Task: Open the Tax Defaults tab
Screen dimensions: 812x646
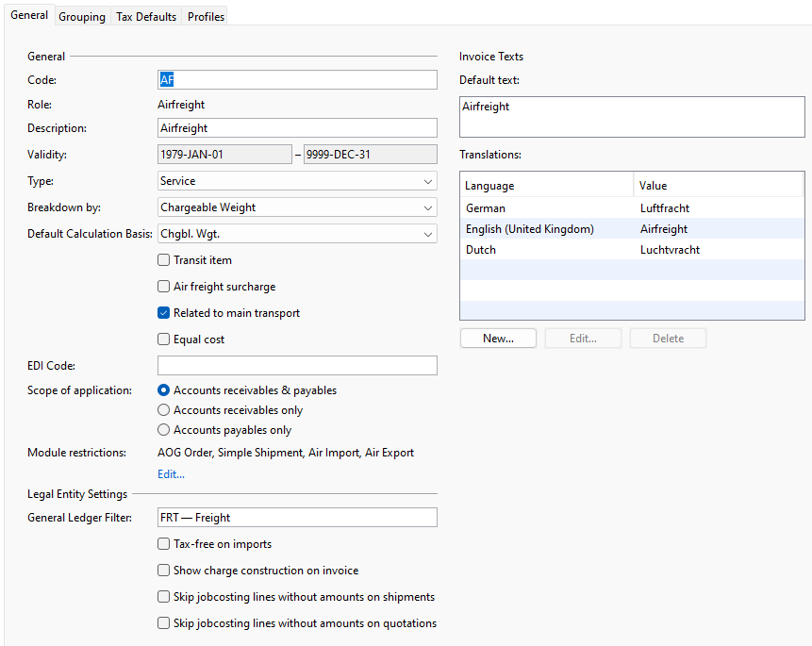Action: click(145, 16)
